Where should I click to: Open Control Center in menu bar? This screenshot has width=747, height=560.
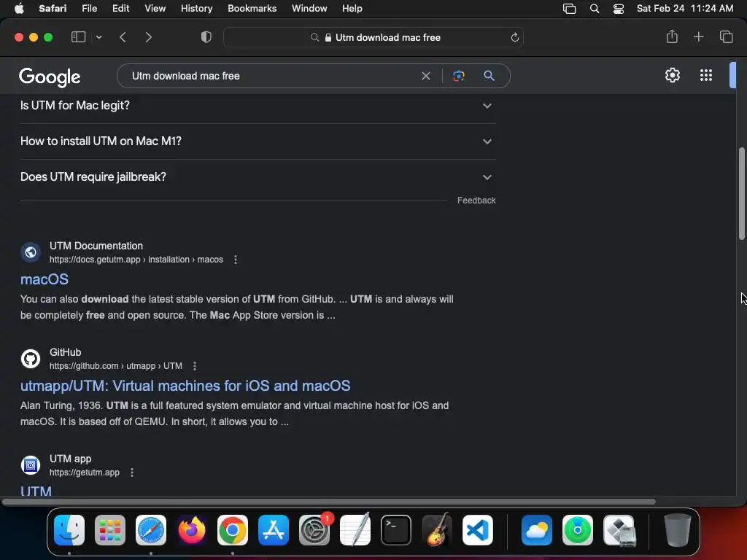(x=619, y=9)
